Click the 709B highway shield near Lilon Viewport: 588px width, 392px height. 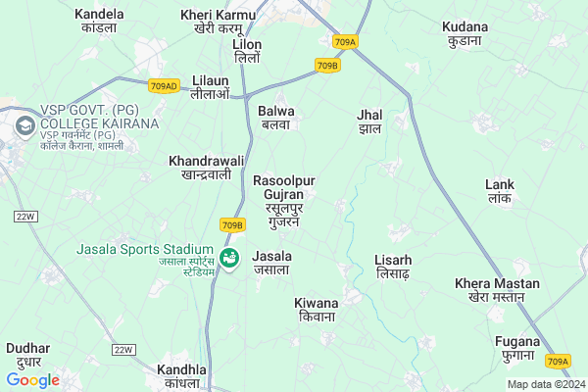327,66
